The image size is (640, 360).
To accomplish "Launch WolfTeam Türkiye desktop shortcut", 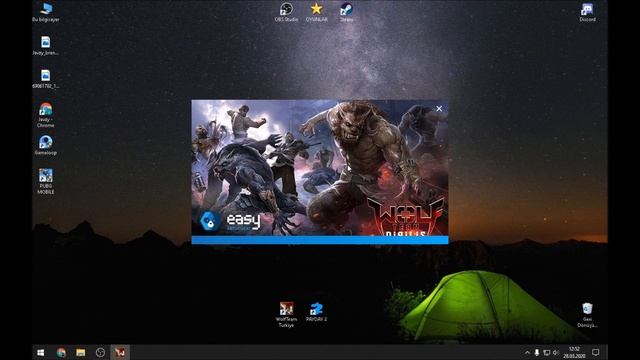I will point(286,314).
